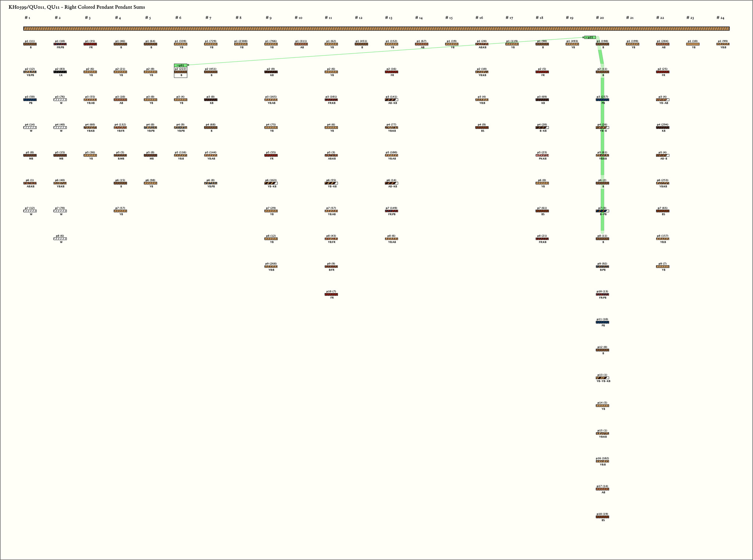Click the p10 (7) FR red cord
This screenshot has height=560, width=753.
click(x=331, y=295)
